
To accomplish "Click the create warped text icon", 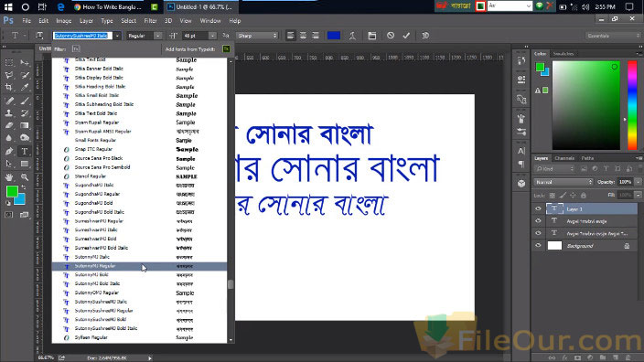I will (352, 36).
